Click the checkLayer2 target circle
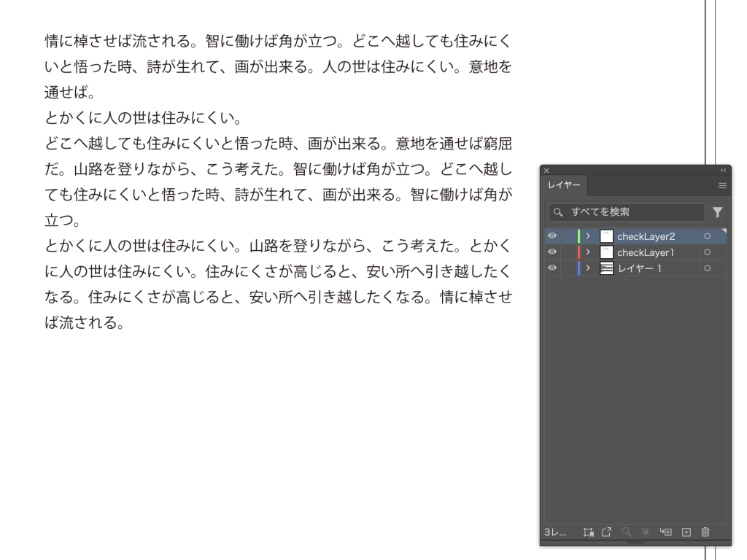747x560 pixels. (x=708, y=236)
